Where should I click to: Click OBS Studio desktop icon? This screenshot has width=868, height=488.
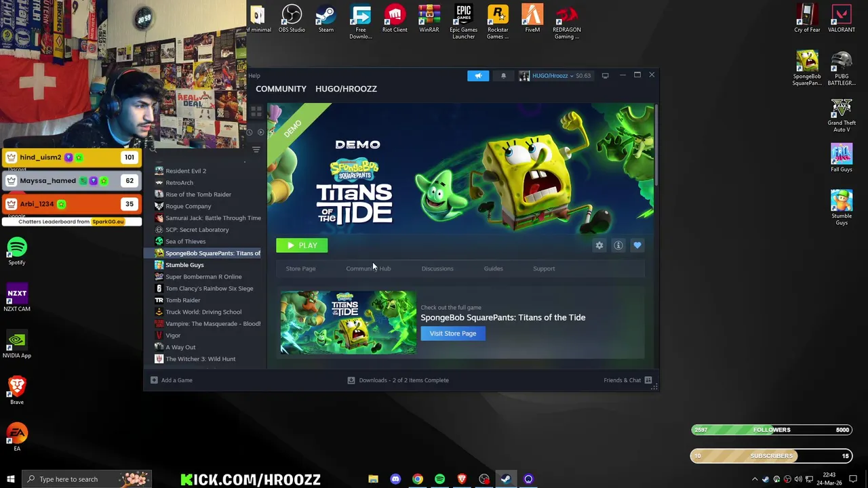coord(292,19)
